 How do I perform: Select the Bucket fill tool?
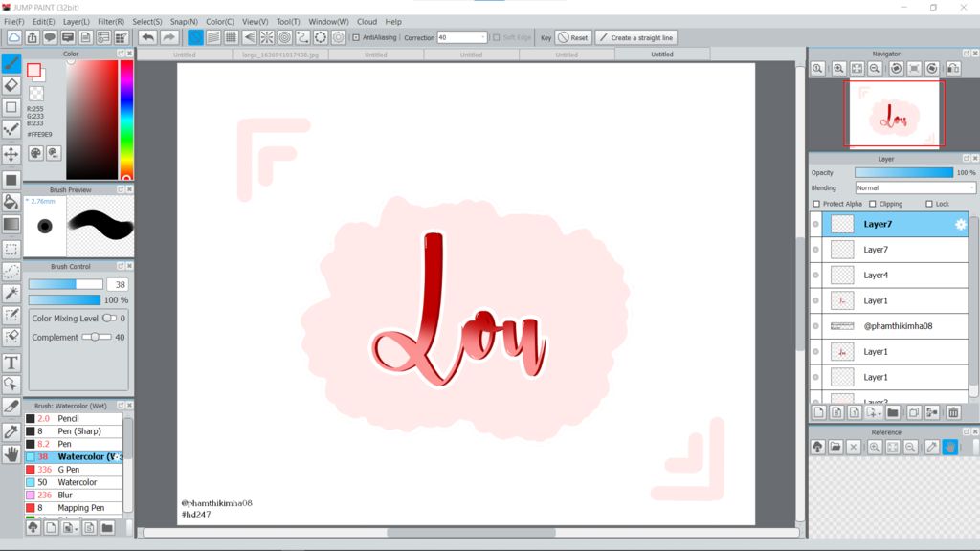pos(11,202)
